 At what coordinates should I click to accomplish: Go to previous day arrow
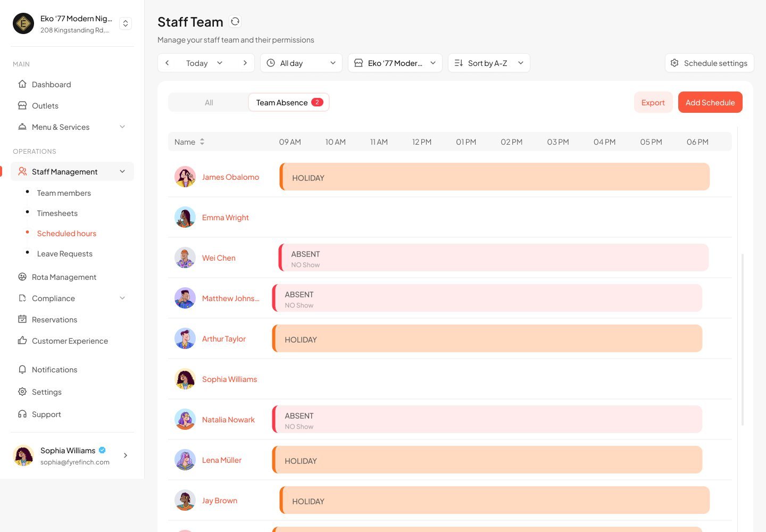(167, 63)
